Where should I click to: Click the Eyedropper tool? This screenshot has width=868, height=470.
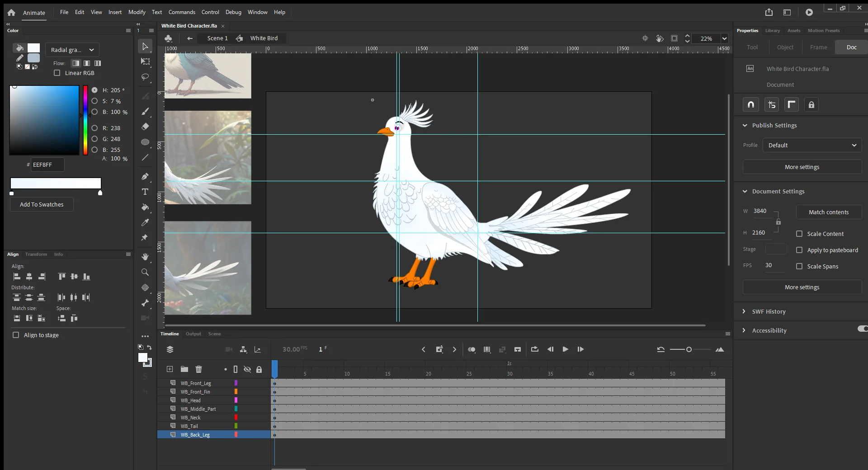pos(145,222)
